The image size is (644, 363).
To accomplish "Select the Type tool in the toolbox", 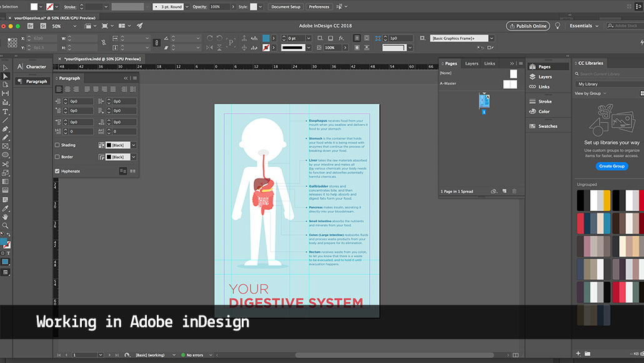I will [6, 111].
